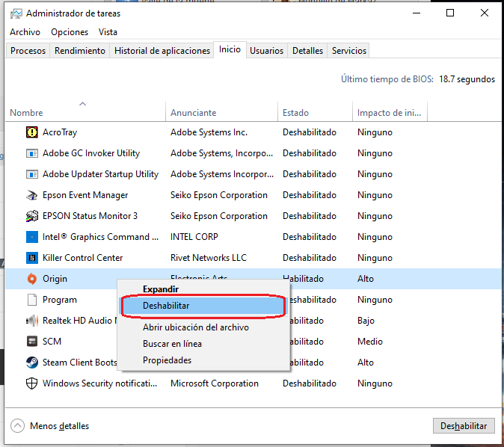This screenshot has width=504, height=447.
Task: Maximize the Administrador de tareas window
Action: tap(450, 13)
